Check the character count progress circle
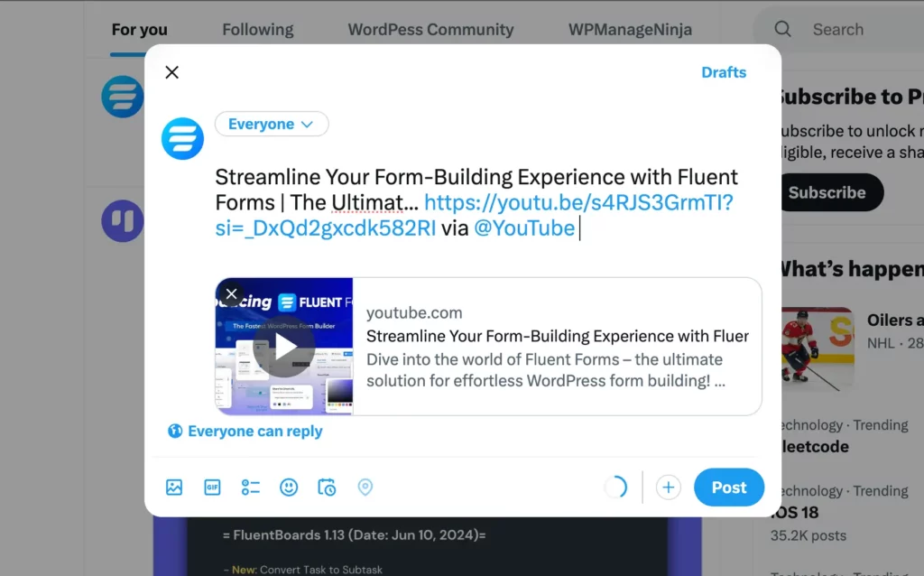 pyautogui.click(x=617, y=487)
